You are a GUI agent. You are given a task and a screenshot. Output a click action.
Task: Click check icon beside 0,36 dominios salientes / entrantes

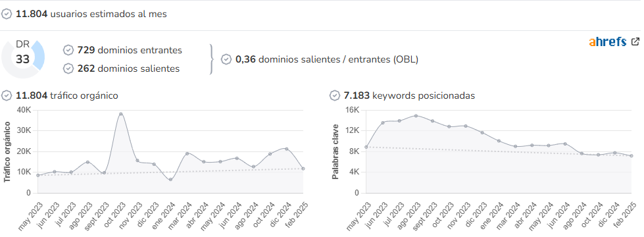(x=226, y=59)
